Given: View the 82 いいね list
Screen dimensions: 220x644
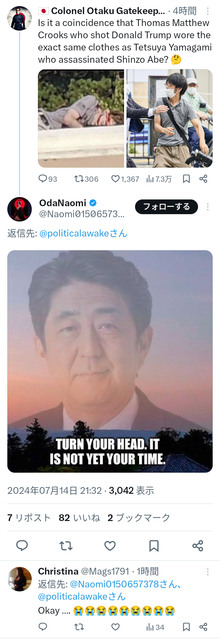Looking at the screenshot, I should click(79, 517).
